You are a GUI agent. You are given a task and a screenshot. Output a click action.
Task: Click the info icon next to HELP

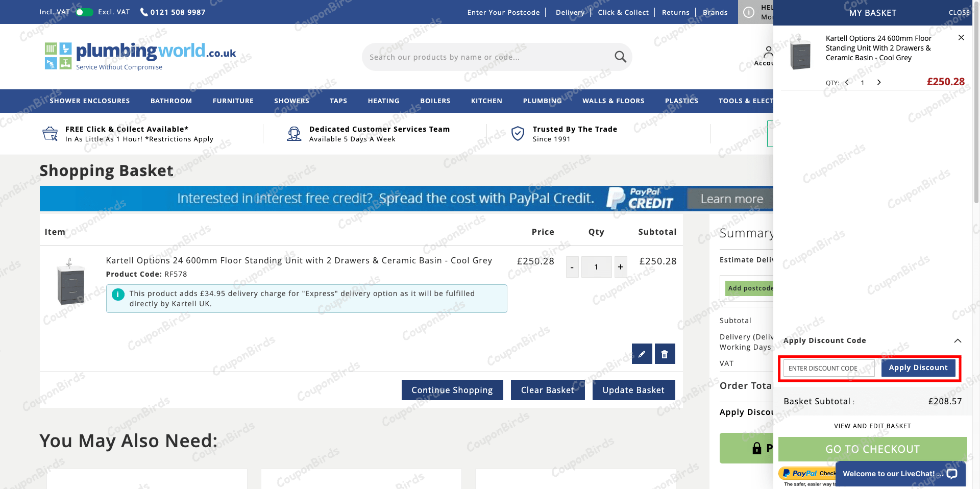tap(748, 12)
